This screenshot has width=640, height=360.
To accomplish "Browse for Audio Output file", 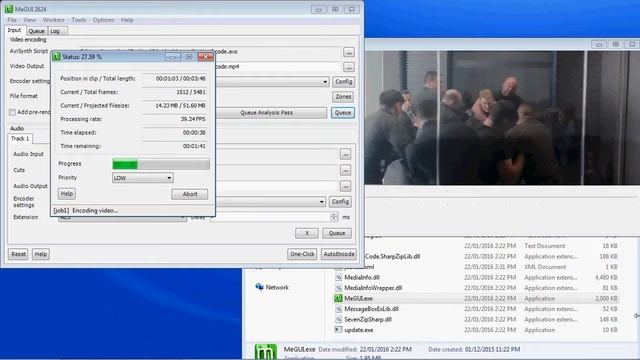I will [x=345, y=186].
